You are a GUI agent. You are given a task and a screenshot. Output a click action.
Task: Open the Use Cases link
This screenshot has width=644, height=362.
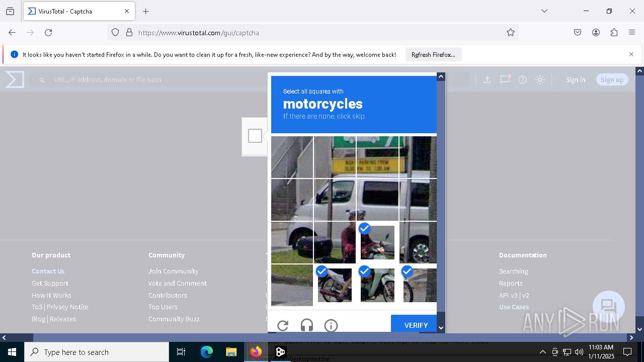514,307
